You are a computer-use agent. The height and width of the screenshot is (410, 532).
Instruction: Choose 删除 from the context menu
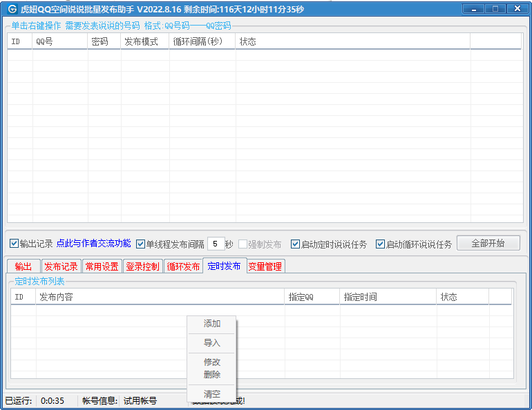pos(211,375)
